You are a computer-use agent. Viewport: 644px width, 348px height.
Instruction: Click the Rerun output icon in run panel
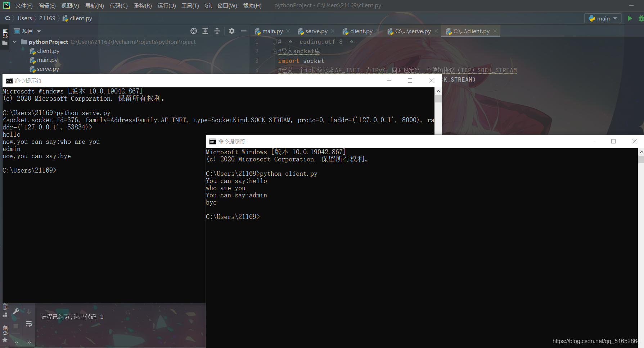pyautogui.click(x=29, y=323)
